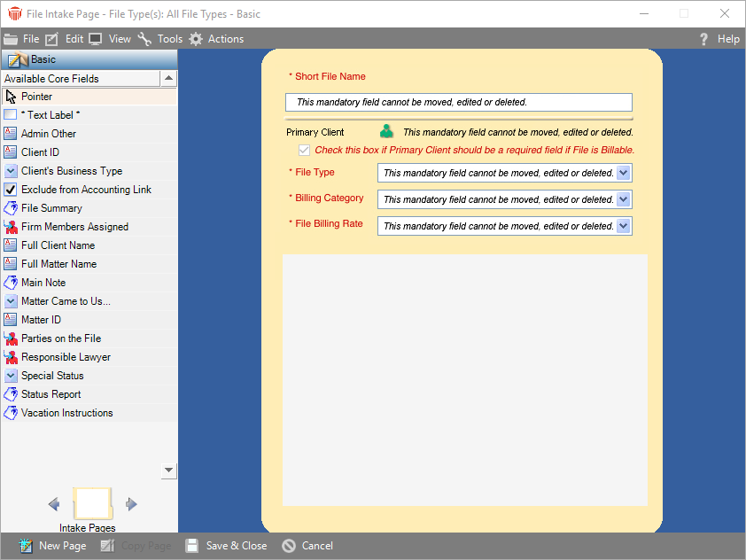Select the Intake Pages thumbnail
The image size is (746, 560).
pyautogui.click(x=92, y=503)
